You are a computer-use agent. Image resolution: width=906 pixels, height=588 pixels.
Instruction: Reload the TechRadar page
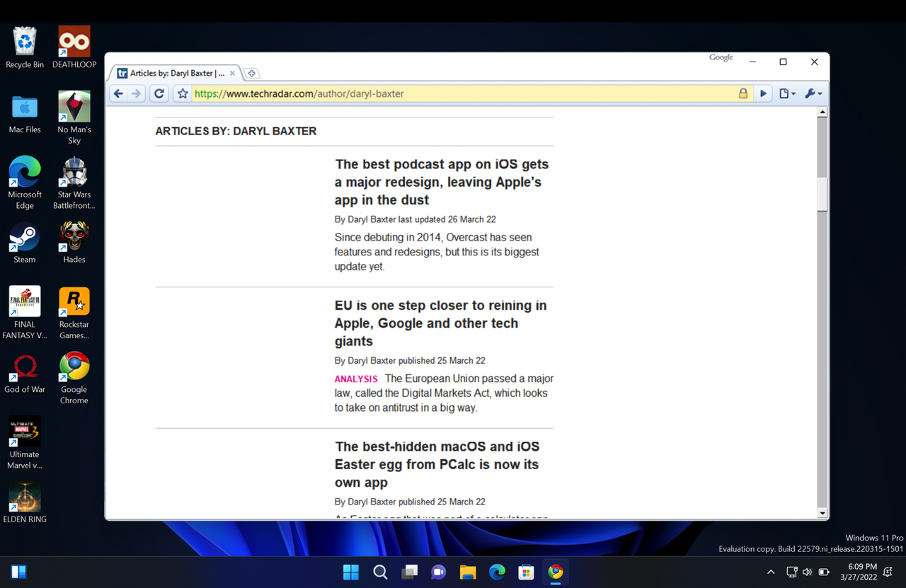pyautogui.click(x=159, y=93)
